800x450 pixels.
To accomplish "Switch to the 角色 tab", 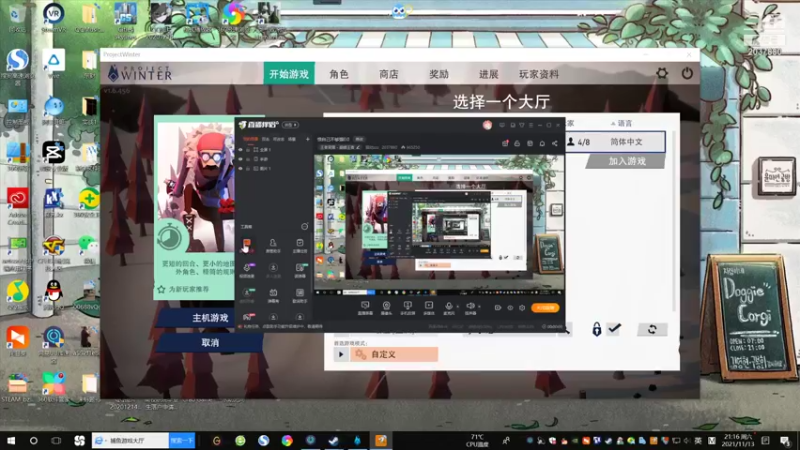I will pyautogui.click(x=339, y=74).
